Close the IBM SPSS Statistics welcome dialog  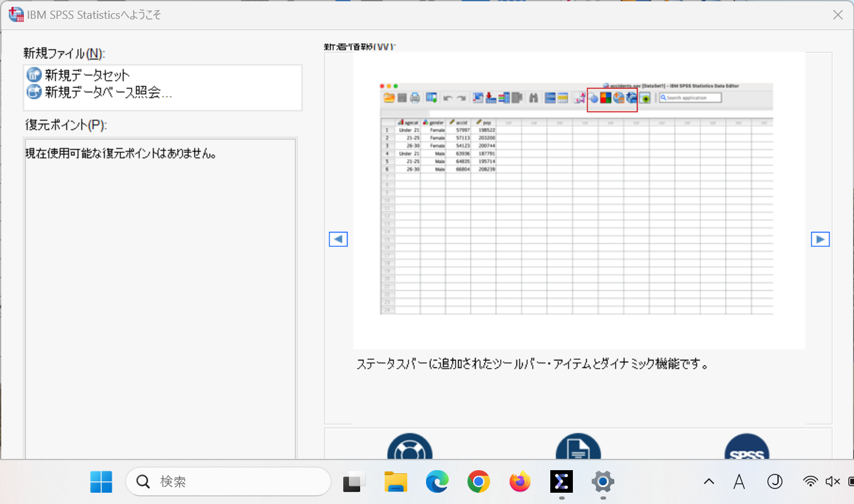point(838,15)
